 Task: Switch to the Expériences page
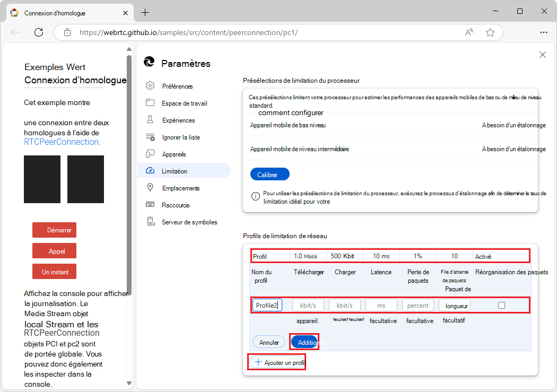(x=178, y=120)
